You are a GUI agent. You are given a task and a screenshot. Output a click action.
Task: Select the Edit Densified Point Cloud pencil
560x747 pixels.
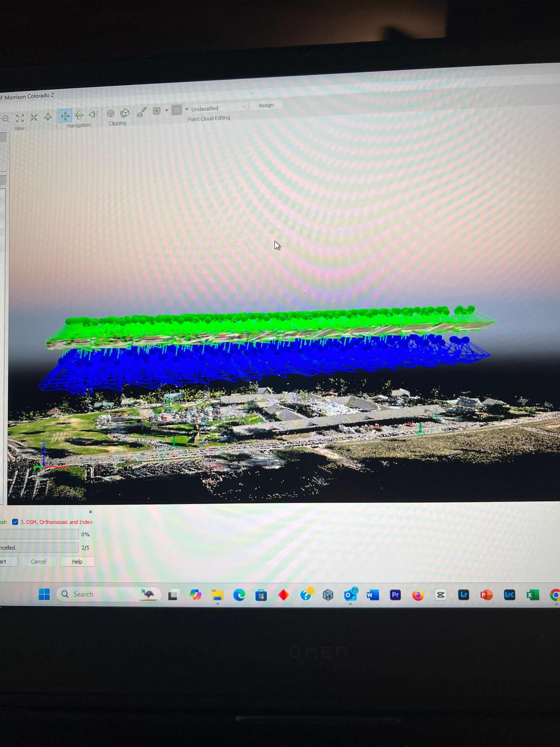(x=142, y=112)
